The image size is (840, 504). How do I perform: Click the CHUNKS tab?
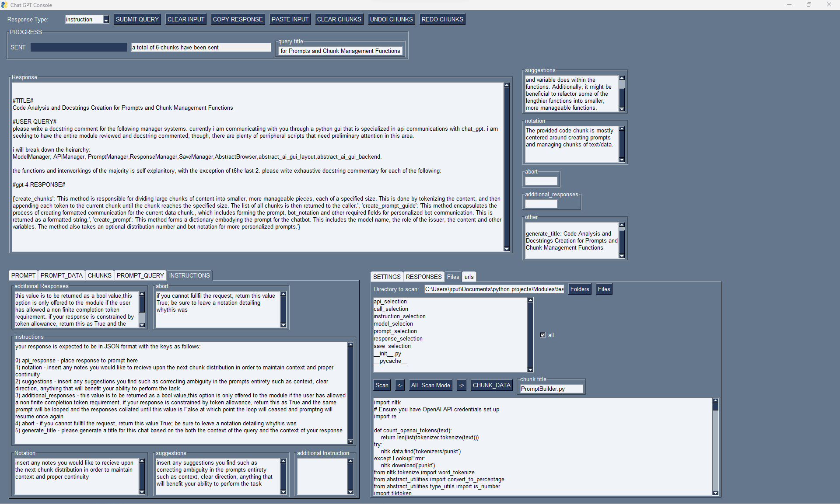coord(98,275)
